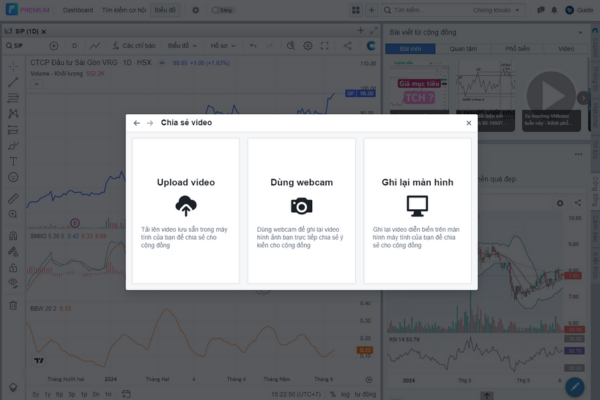600x400 pixels.
Task: Change the D timeframe interval
Action: click(x=75, y=46)
